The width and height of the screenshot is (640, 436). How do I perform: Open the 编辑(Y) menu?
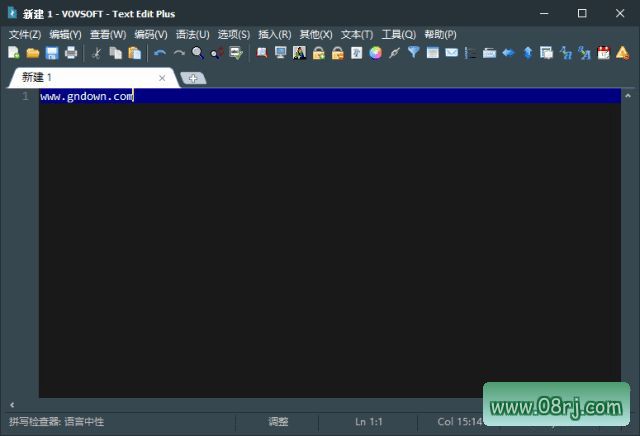[65, 34]
